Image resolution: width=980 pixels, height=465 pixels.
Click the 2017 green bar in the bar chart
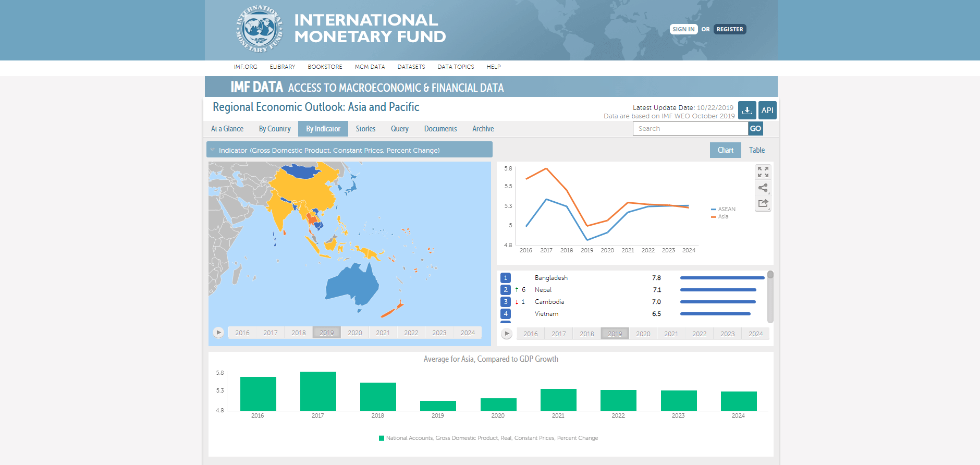click(318, 391)
